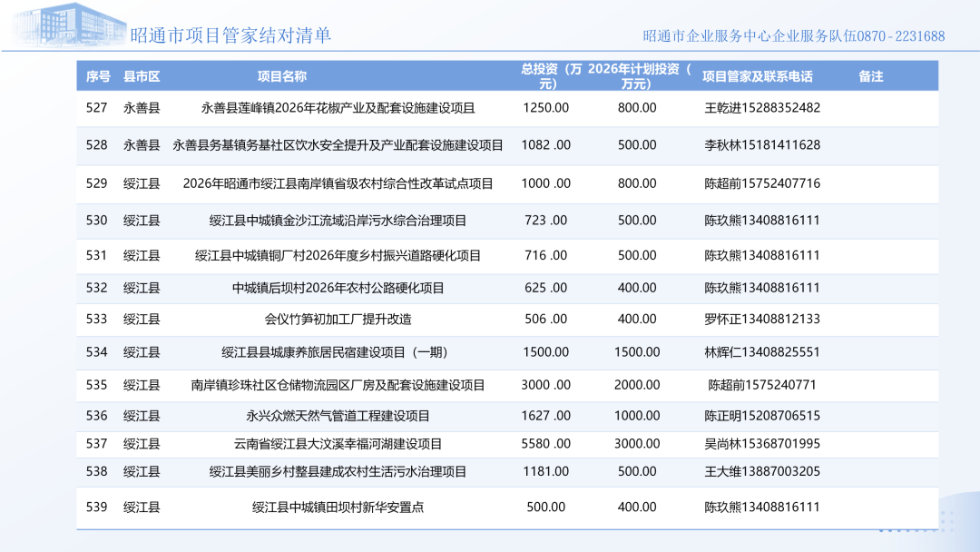The width and height of the screenshot is (980, 552).
Task: Click total investment 1250.00
Action: [x=546, y=108]
